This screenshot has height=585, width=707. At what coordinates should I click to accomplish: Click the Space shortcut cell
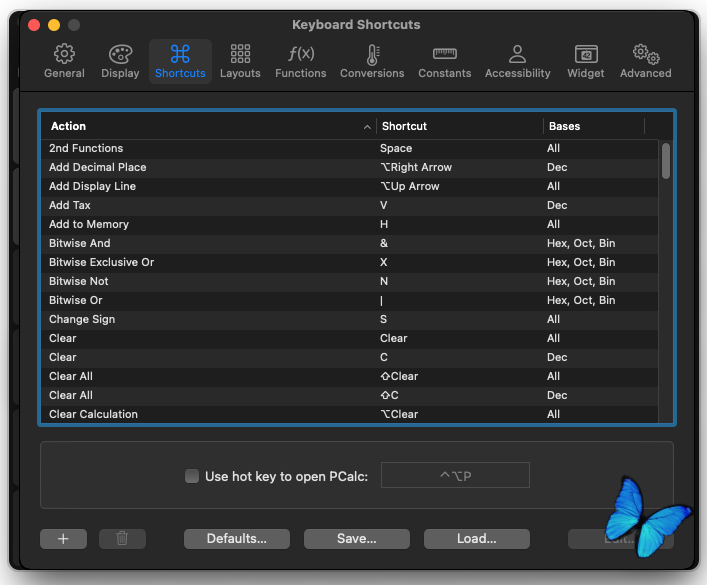tap(396, 148)
